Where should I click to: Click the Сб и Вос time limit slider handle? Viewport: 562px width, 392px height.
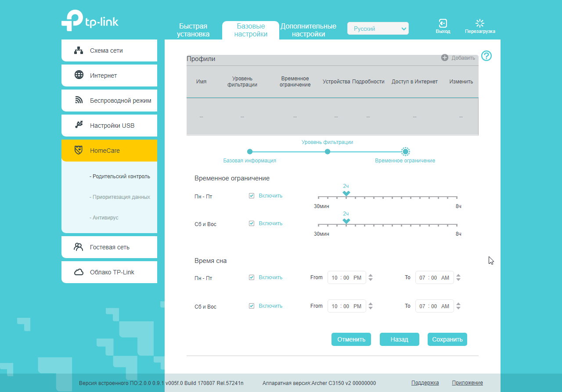(346, 221)
